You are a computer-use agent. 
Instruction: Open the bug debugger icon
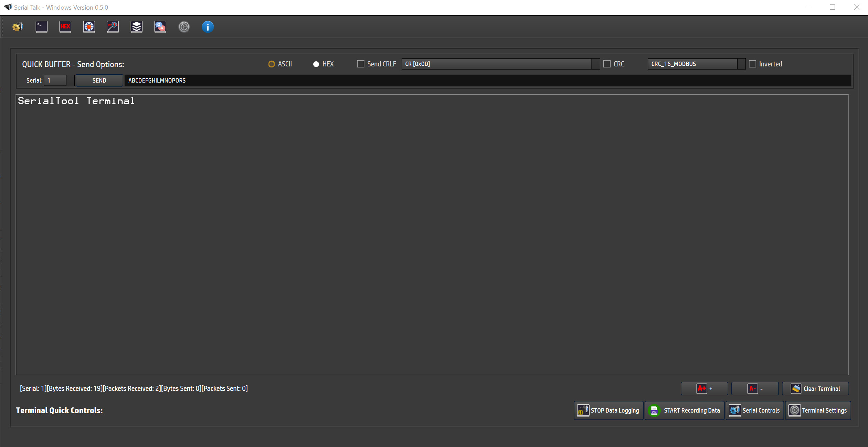click(x=89, y=27)
